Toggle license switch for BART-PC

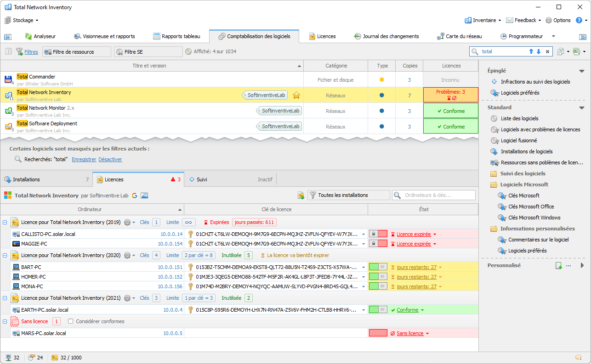pyautogui.click(x=378, y=267)
